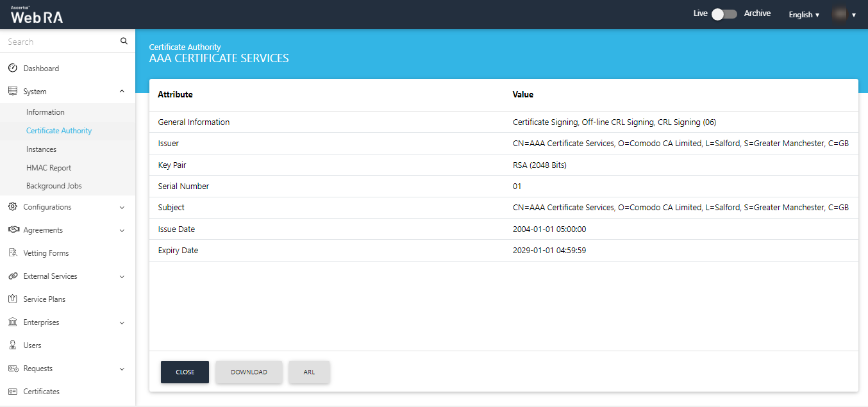The image size is (868, 407).
Task: Collapse the System menu section
Action: (x=122, y=91)
